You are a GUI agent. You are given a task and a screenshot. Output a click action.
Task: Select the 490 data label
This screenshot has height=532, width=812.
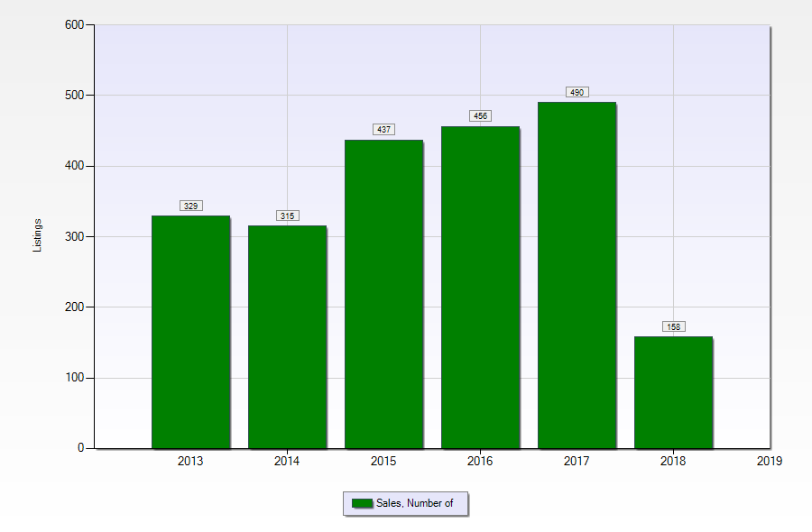(577, 92)
